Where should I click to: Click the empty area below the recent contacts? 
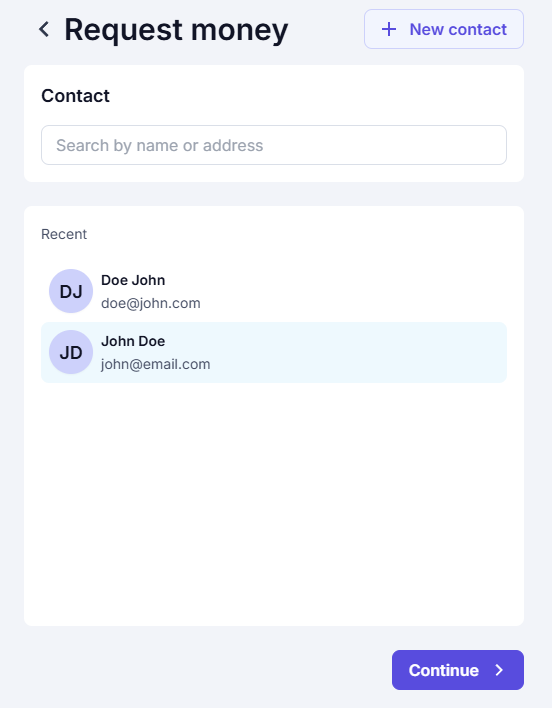coord(274,501)
